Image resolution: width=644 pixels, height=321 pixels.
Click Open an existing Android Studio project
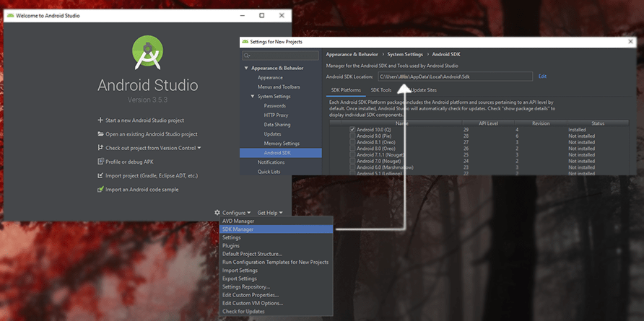(x=152, y=134)
